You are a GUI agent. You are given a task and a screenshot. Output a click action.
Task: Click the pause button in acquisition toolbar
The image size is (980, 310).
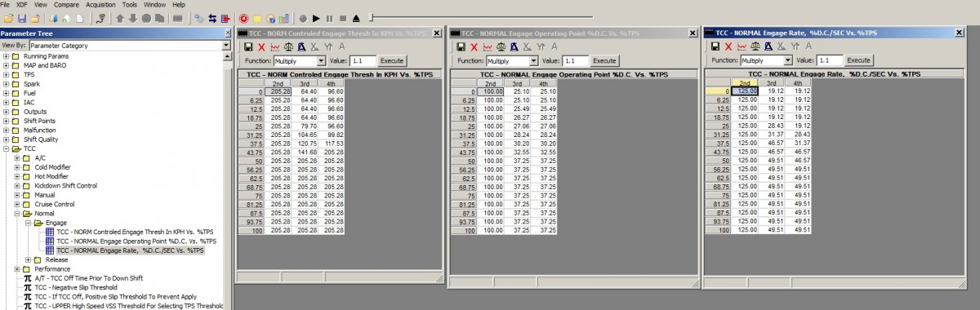329,18
